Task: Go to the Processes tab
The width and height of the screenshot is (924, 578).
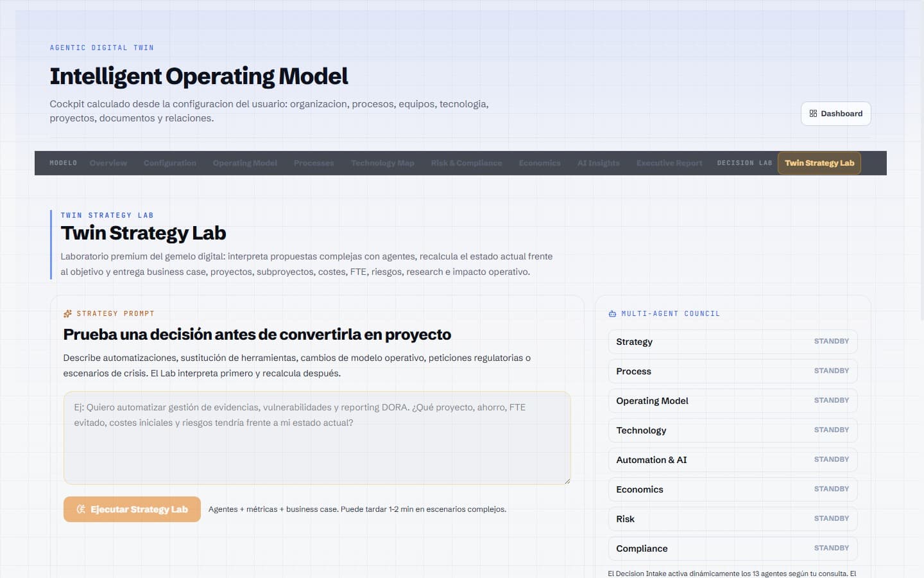Action: point(314,163)
